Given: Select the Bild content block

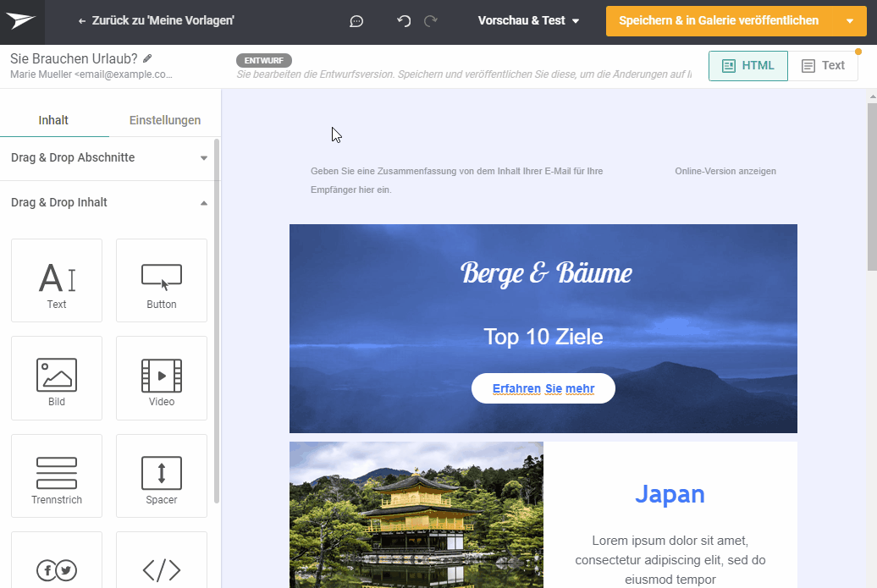Looking at the screenshot, I should coord(57,378).
